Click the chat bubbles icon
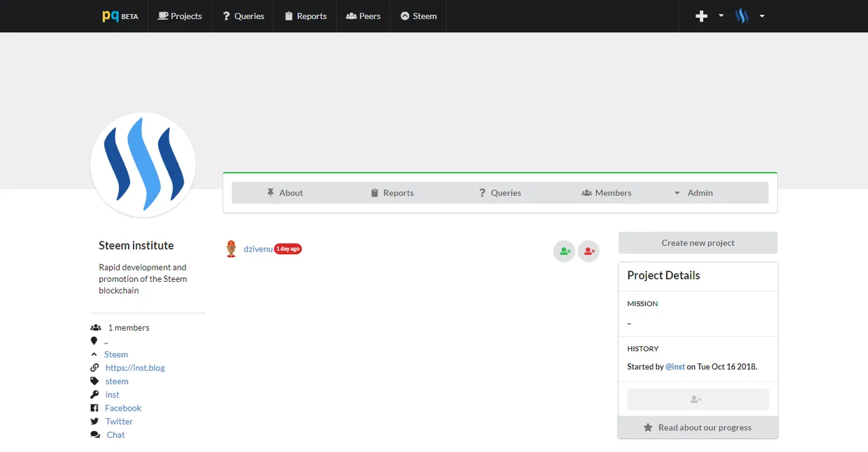 [95, 435]
